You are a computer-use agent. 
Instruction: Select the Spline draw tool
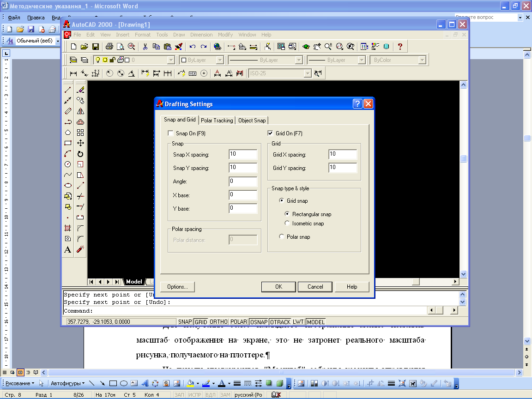point(68,175)
